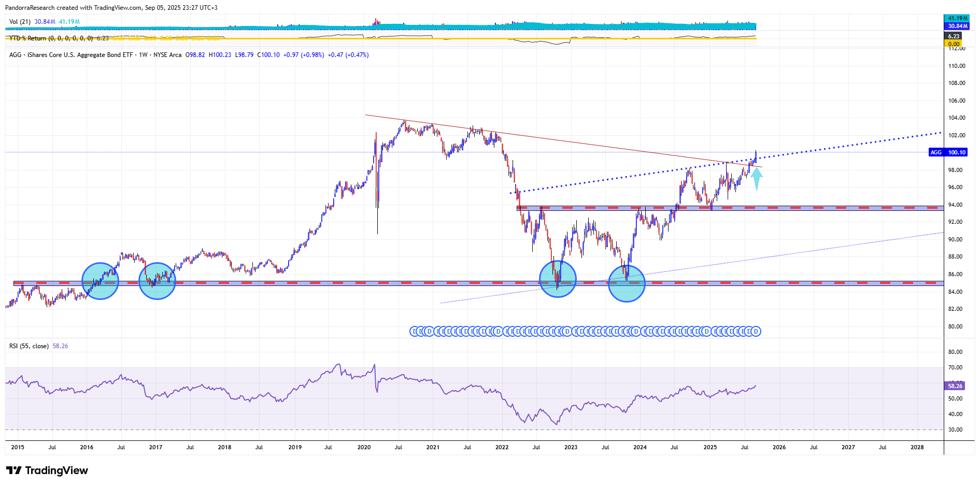Viewport: 980px width, 486px height.
Task: Click the latest dividend D marker
Action: click(x=756, y=331)
